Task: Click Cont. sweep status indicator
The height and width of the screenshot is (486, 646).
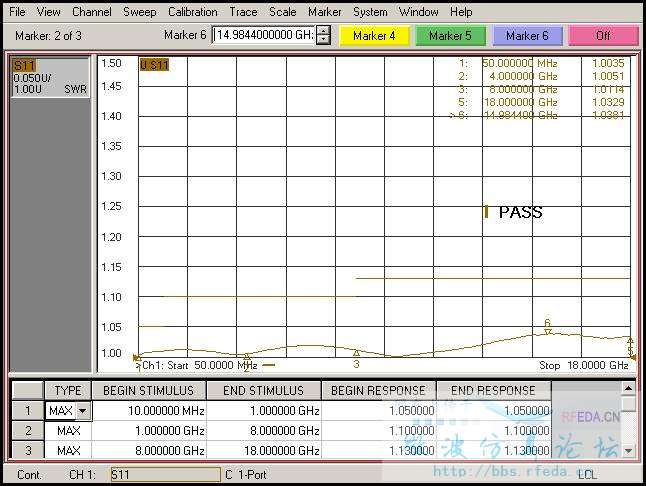Action: 29,475
